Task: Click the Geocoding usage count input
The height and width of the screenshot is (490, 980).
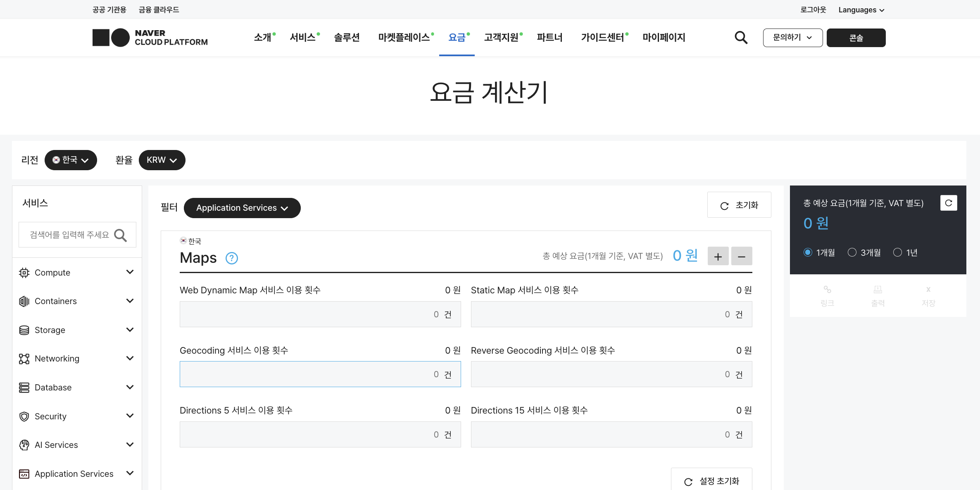Action: point(320,374)
